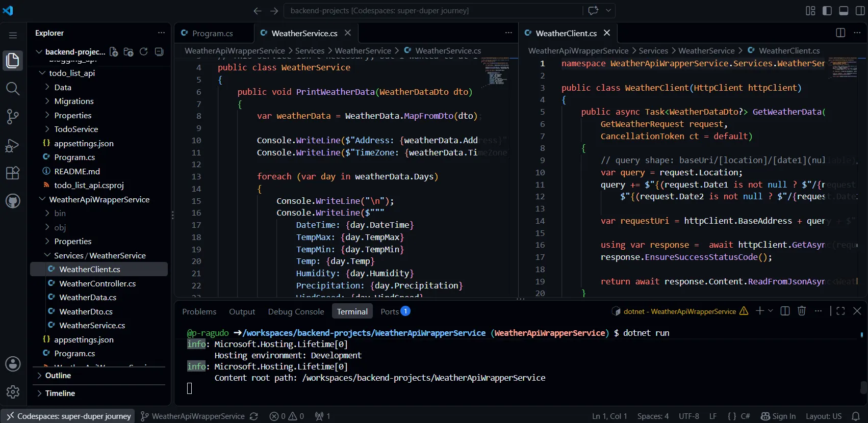Screen dimensions: 868x423
Task: Open the GitHub view in activity bar
Action: point(13,201)
